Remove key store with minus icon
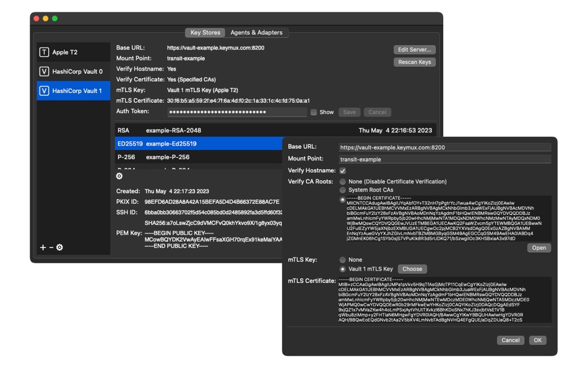 tap(51, 247)
